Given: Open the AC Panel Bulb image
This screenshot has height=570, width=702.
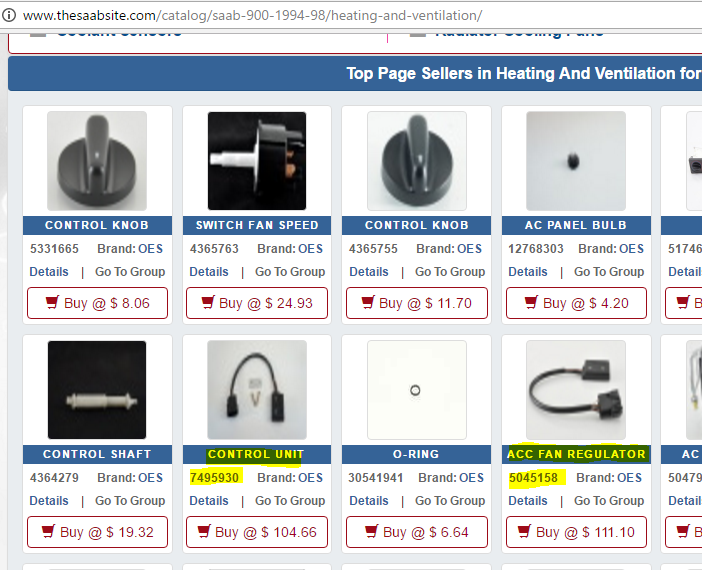Looking at the screenshot, I should [576, 161].
